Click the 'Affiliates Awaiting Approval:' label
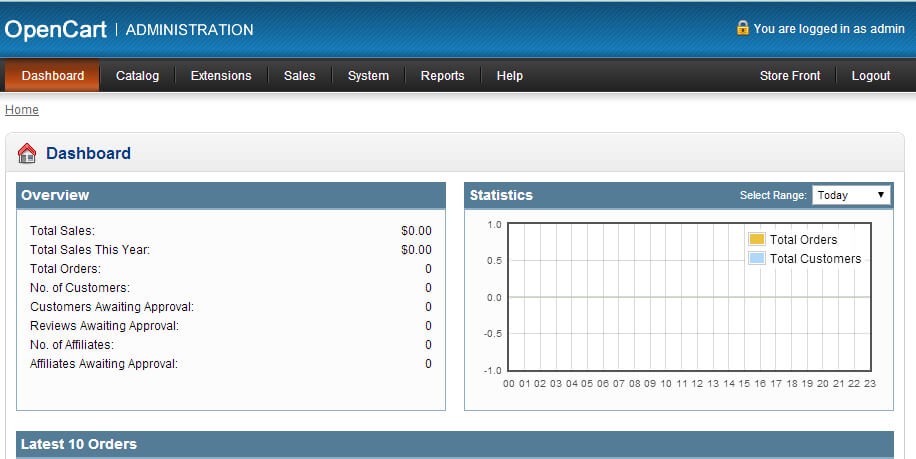Image resolution: width=916 pixels, height=459 pixels. (x=104, y=363)
